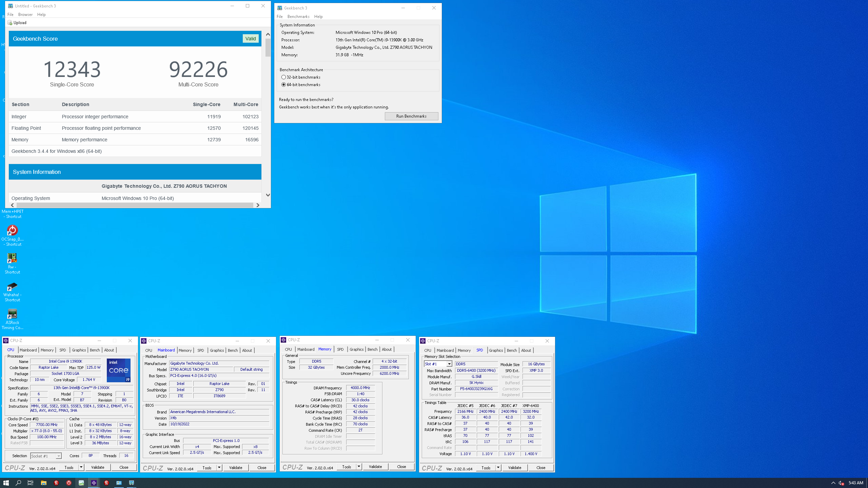Open File Explorer from the taskbar
This screenshot has height=488, width=868.
[x=43, y=483]
